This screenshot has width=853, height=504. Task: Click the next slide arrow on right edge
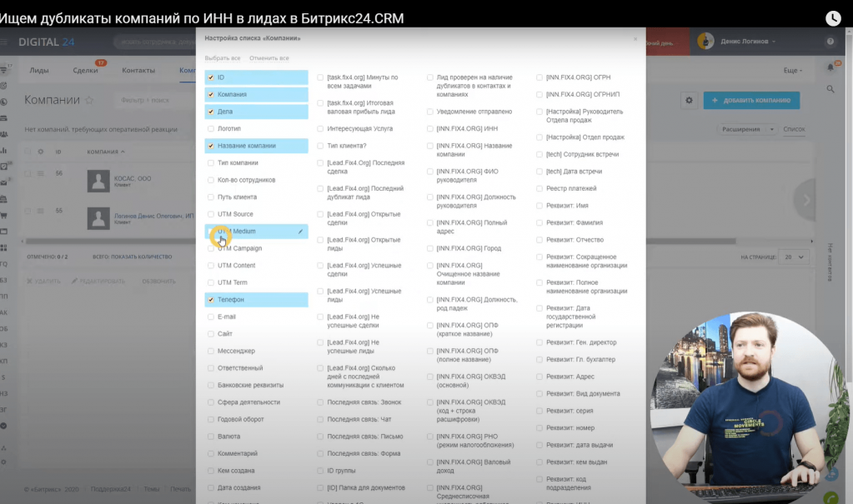(x=805, y=200)
